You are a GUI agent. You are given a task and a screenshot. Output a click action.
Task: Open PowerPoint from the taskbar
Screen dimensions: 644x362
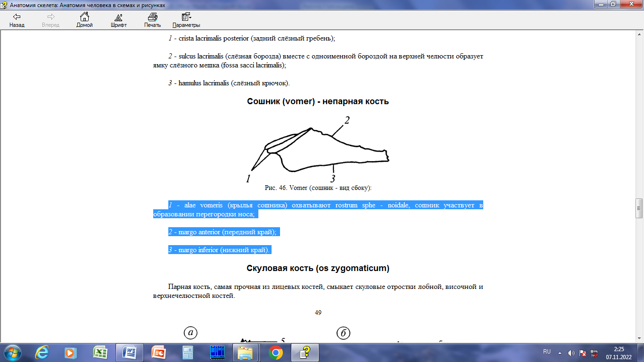[x=158, y=352]
